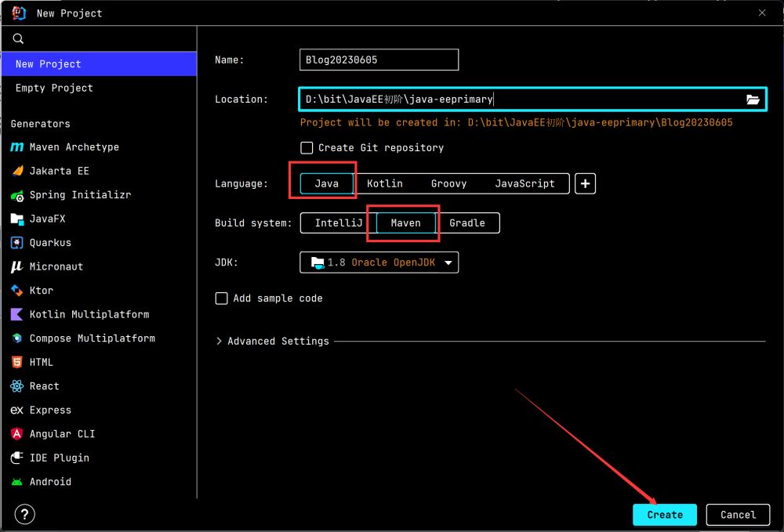Click the Create button

tap(664, 515)
